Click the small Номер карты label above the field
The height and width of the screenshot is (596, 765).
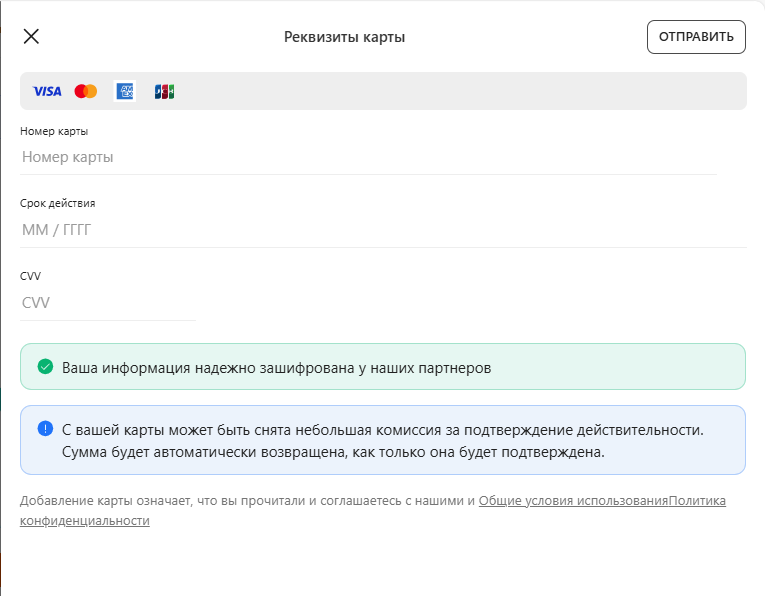tap(54, 131)
